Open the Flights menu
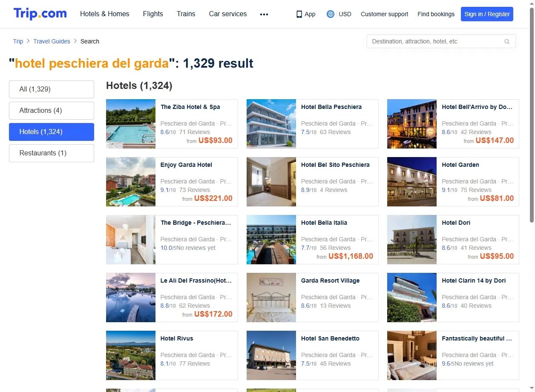This screenshot has width=535, height=392. 153,14
